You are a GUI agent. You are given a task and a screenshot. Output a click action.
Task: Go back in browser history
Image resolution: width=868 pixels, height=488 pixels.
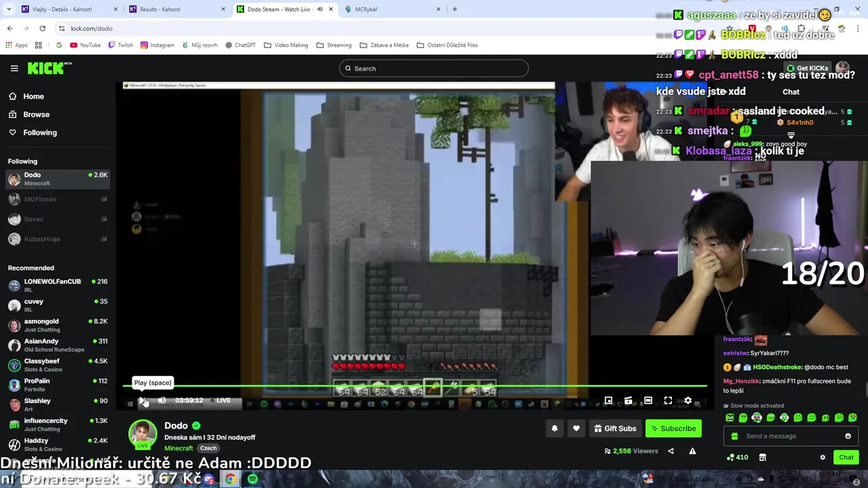[x=9, y=28]
